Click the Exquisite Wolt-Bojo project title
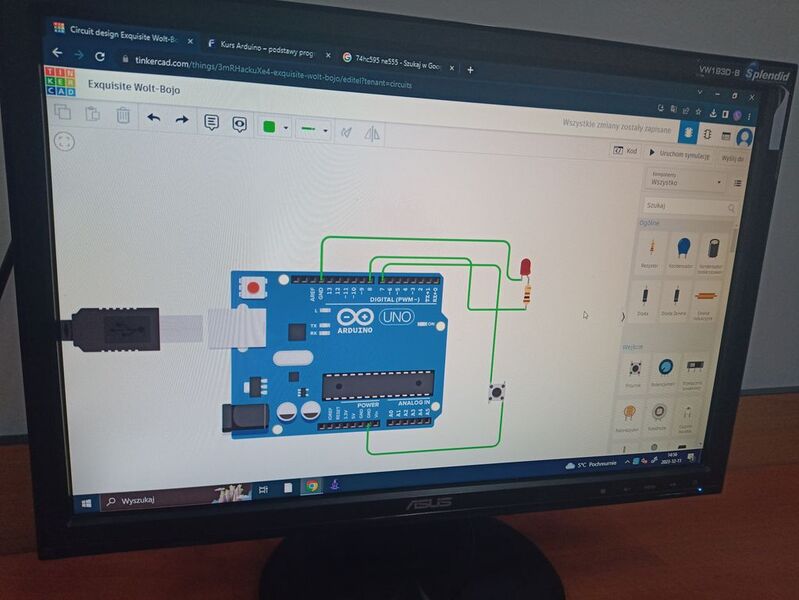This screenshot has height=600, width=799. click(x=134, y=87)
